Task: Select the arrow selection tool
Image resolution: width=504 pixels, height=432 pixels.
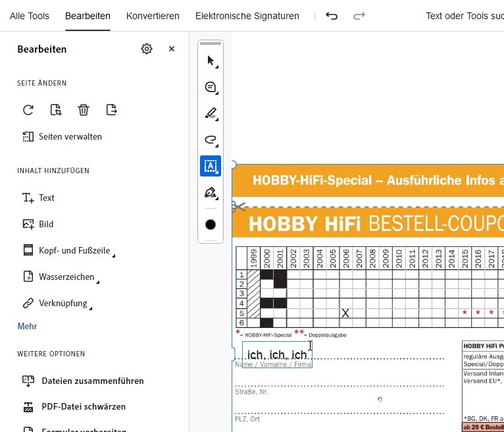Action: (211, 61)
